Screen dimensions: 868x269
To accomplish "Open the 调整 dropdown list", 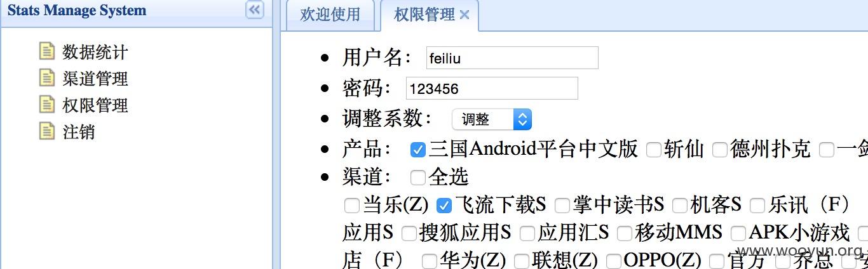I will pos(491,119).
